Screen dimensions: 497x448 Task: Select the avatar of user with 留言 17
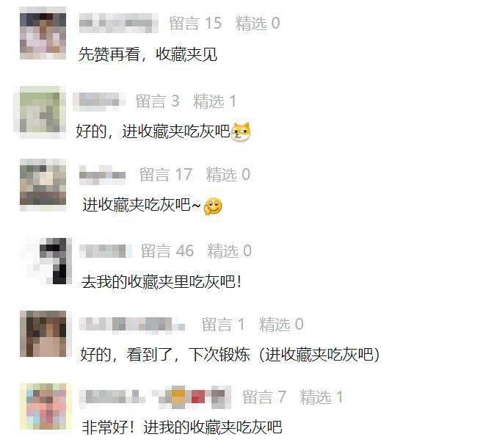click(43, 185)
